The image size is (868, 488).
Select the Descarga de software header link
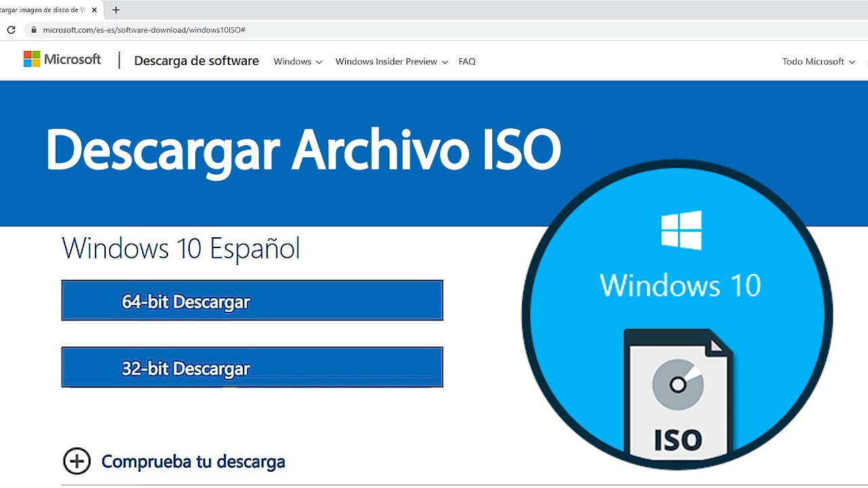(196, 60)
